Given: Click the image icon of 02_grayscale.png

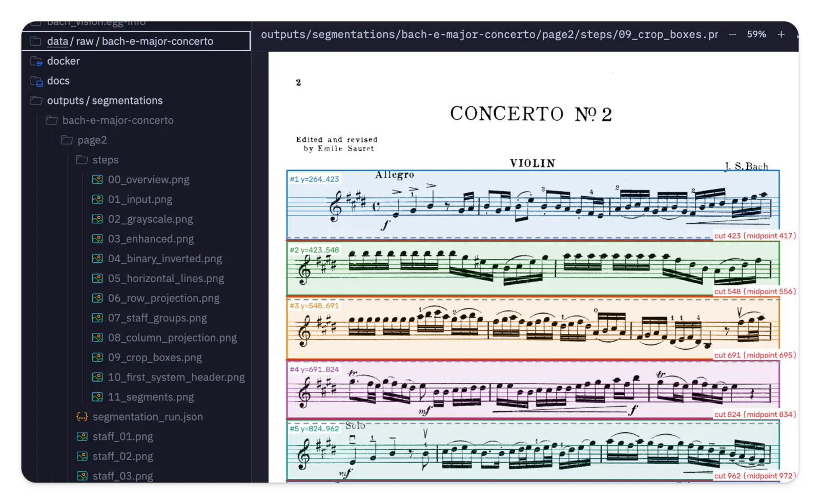Looking at the screenshot, I should (97, 219).
